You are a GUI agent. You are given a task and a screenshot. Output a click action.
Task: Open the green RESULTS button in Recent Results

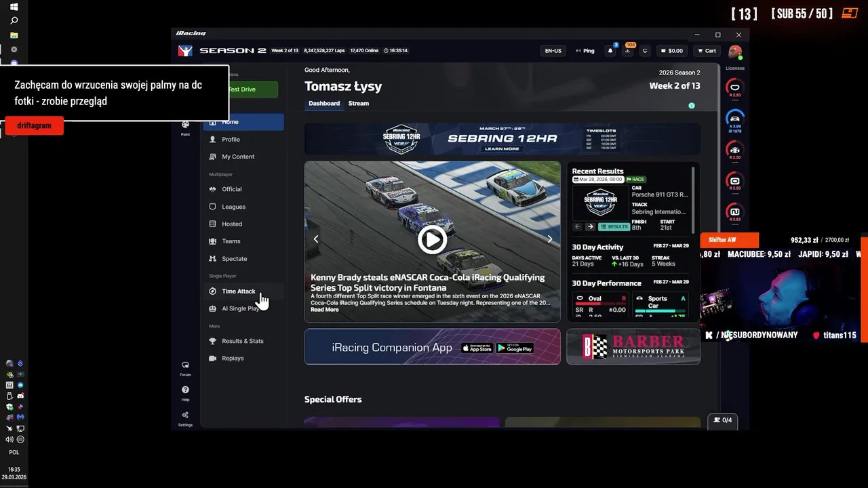(x=614, y=227)
